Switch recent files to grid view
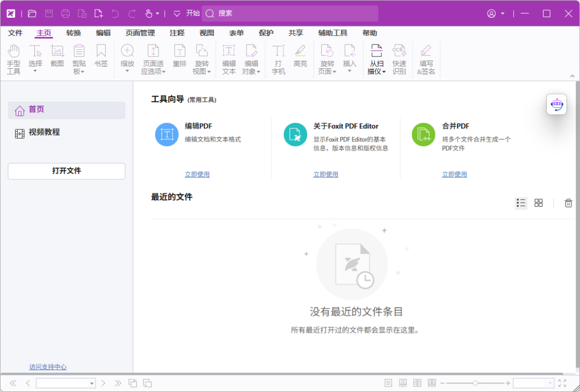Screen dimensions: 580x392 pos(539,203)
